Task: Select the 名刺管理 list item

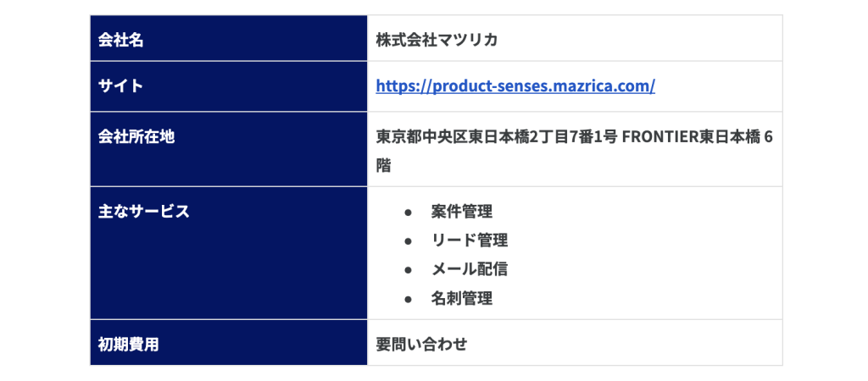Action: [x=462, y=299]
